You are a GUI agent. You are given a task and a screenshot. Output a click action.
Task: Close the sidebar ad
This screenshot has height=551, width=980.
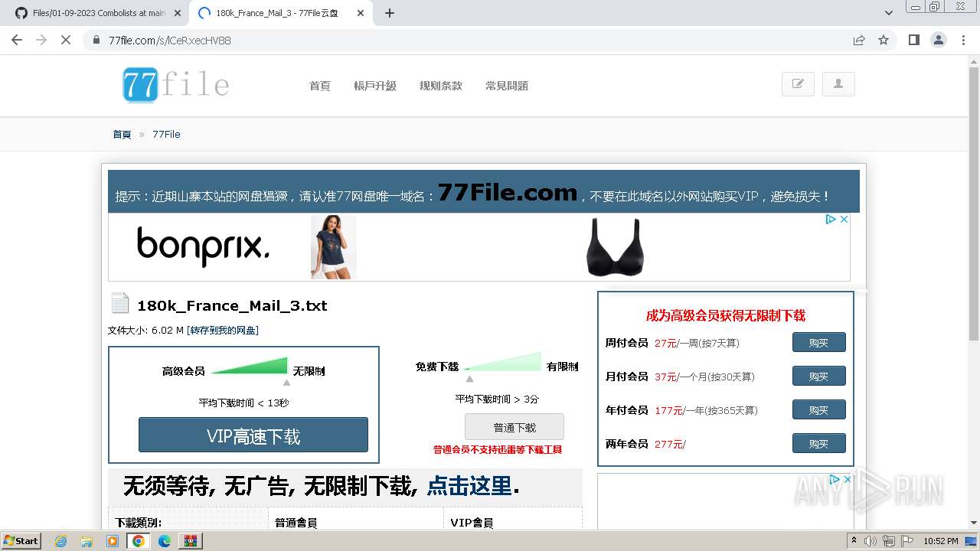(847, 479)
